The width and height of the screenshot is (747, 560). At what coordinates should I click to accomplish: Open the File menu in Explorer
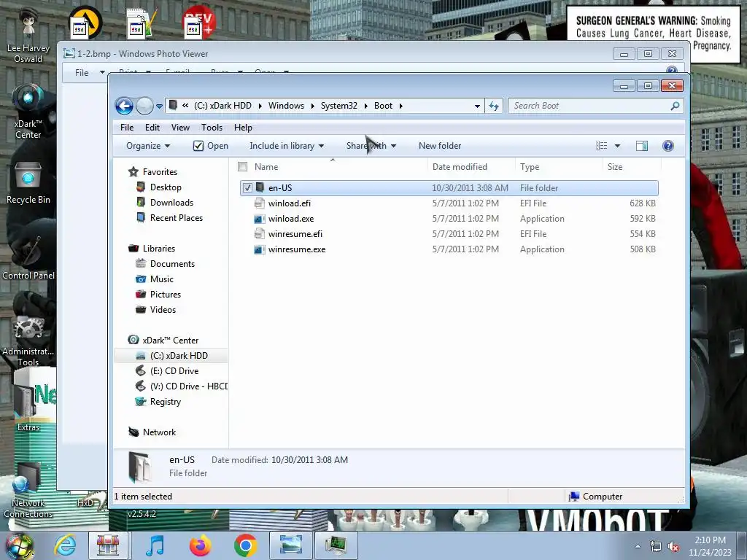pos(127,128)
